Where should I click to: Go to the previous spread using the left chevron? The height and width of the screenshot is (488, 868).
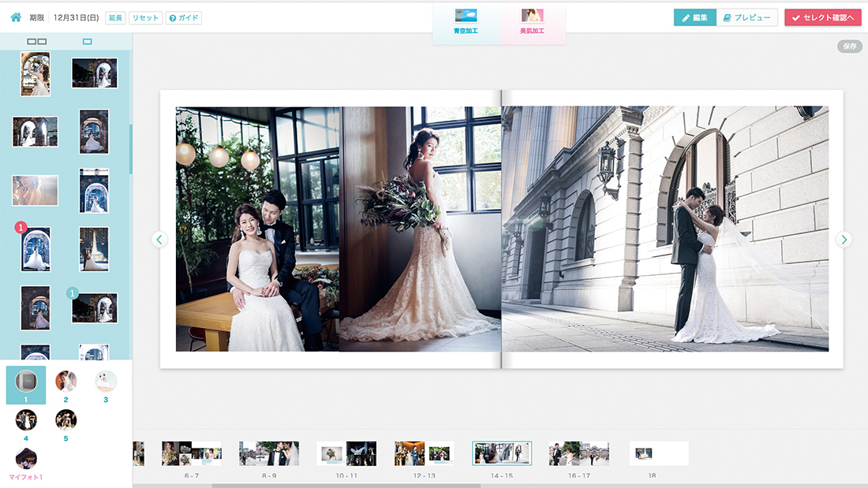click(159, 239)
